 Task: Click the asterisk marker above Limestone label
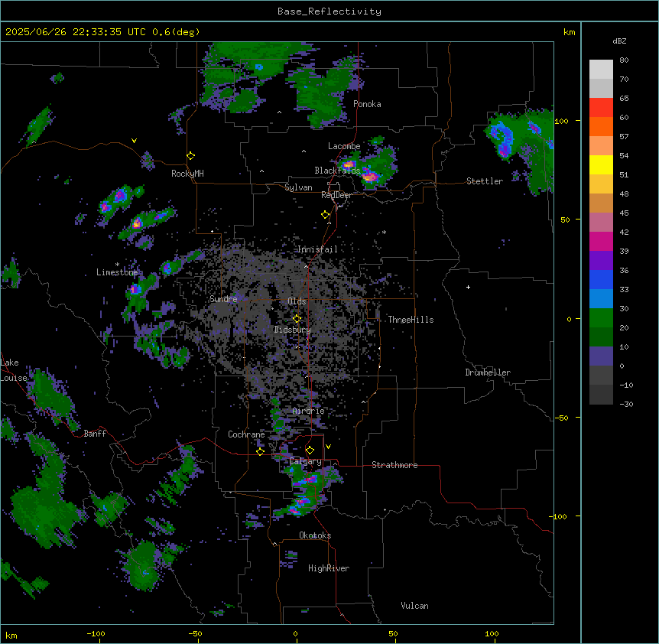pyautogui.click(x=117, y=265)
